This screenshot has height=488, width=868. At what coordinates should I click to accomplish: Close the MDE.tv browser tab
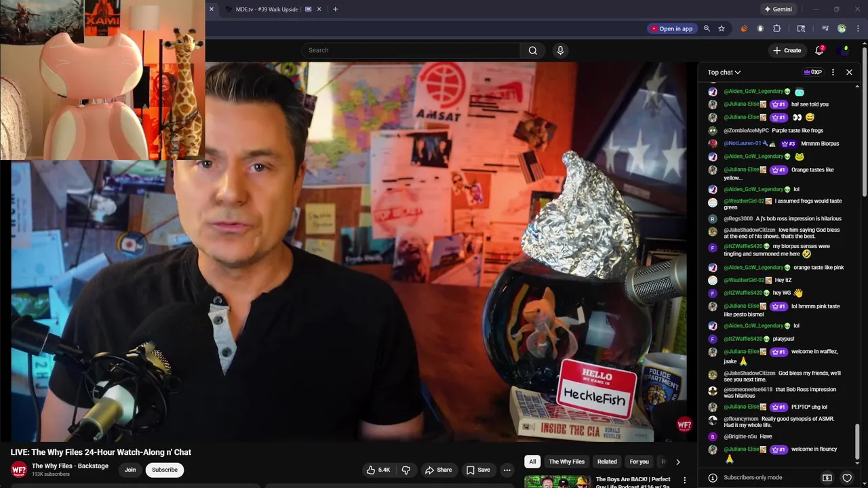pyautogui.click(x=319, y=9)
